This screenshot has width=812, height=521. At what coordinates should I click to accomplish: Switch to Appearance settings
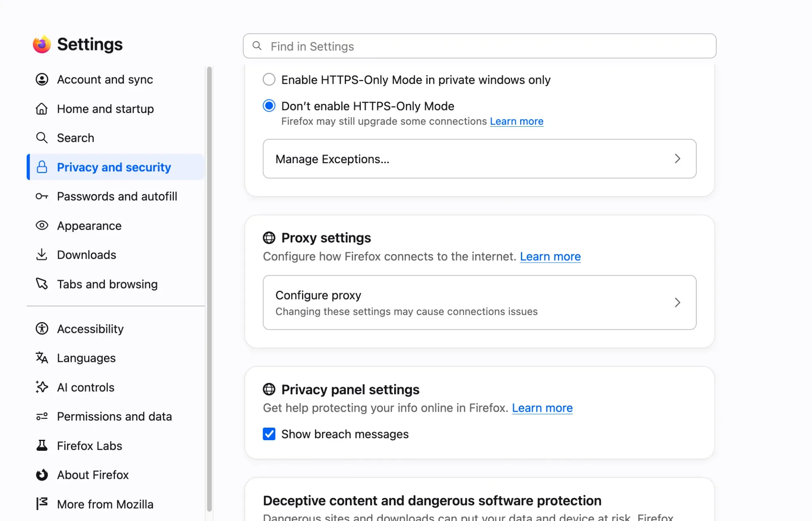[116, 225]
